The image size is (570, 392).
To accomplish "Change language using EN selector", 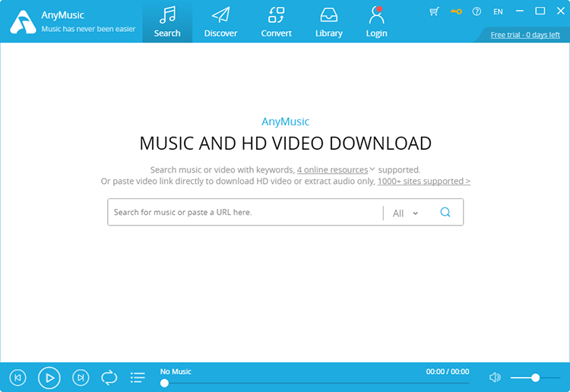I will 498,11.
